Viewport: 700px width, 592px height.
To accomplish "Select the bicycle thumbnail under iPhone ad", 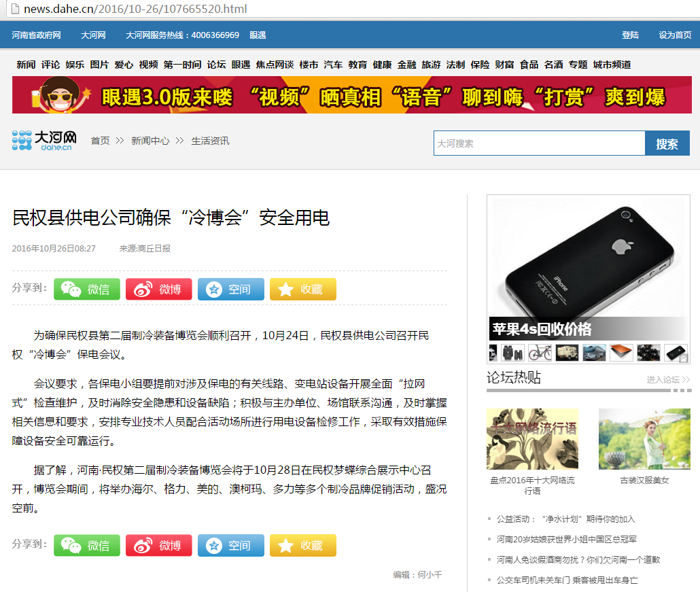I will click(540, 353).
